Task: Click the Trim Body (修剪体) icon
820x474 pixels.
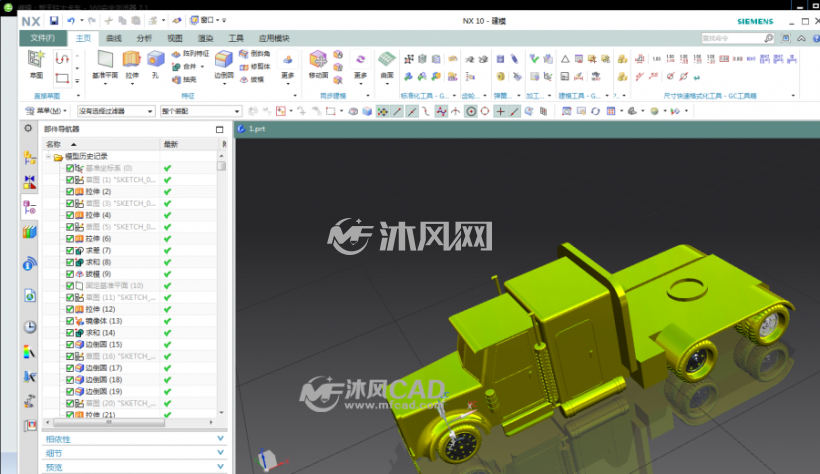Action: [x=244, y=66]
